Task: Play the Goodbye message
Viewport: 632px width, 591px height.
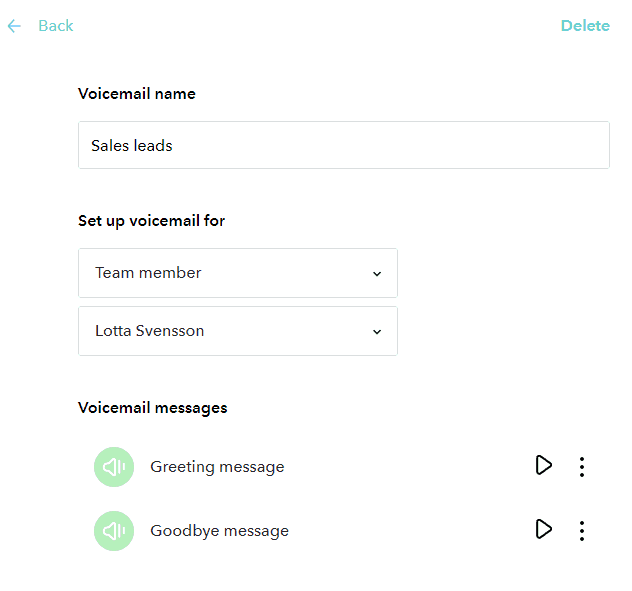Action: 543,530
